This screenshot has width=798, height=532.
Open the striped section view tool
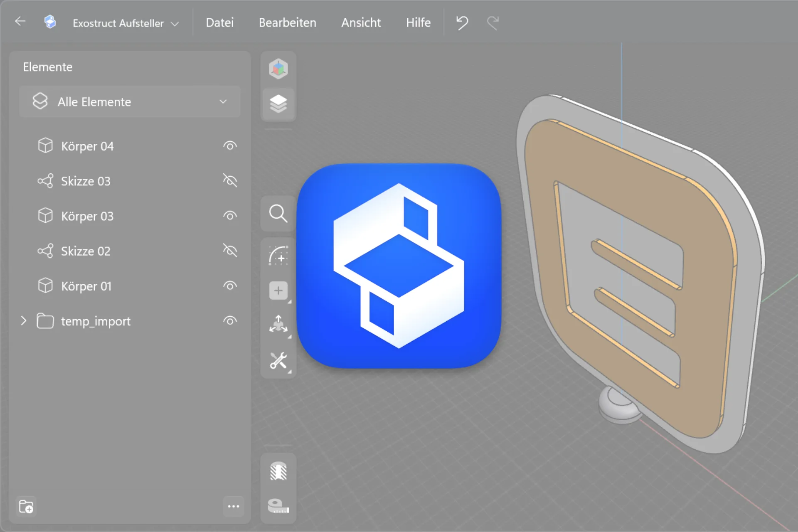pyautogui.click(x=278, y=471)
